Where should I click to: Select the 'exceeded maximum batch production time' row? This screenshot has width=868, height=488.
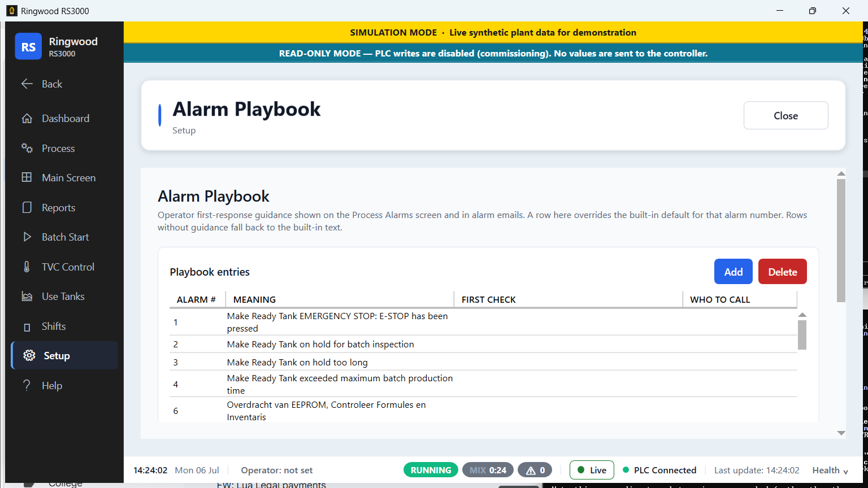(x=483, y=384)
